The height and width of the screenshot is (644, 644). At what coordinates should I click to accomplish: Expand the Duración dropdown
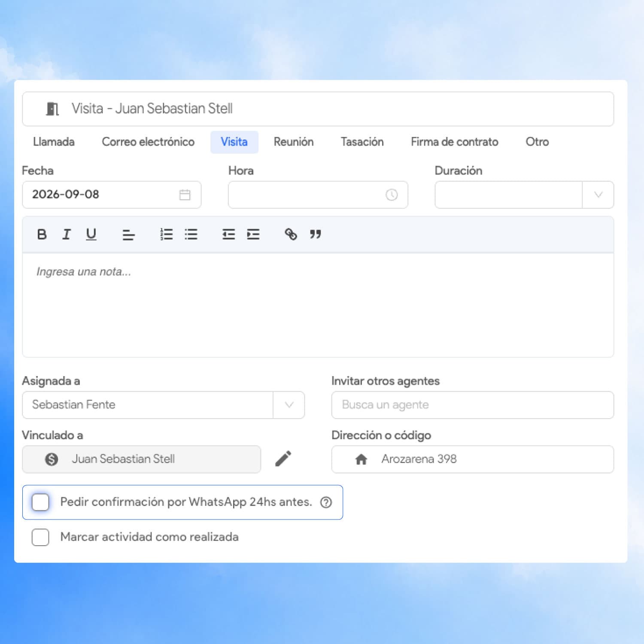(598, 195)
